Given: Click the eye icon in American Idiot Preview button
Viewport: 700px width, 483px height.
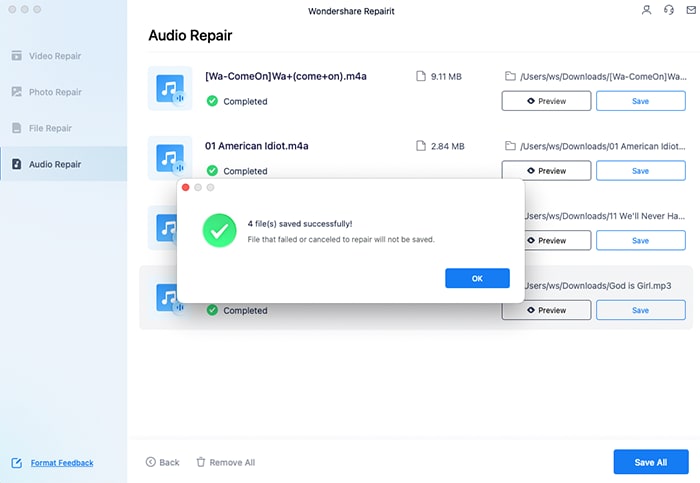Looking at the screenshot, I should [x=531, y=171].
